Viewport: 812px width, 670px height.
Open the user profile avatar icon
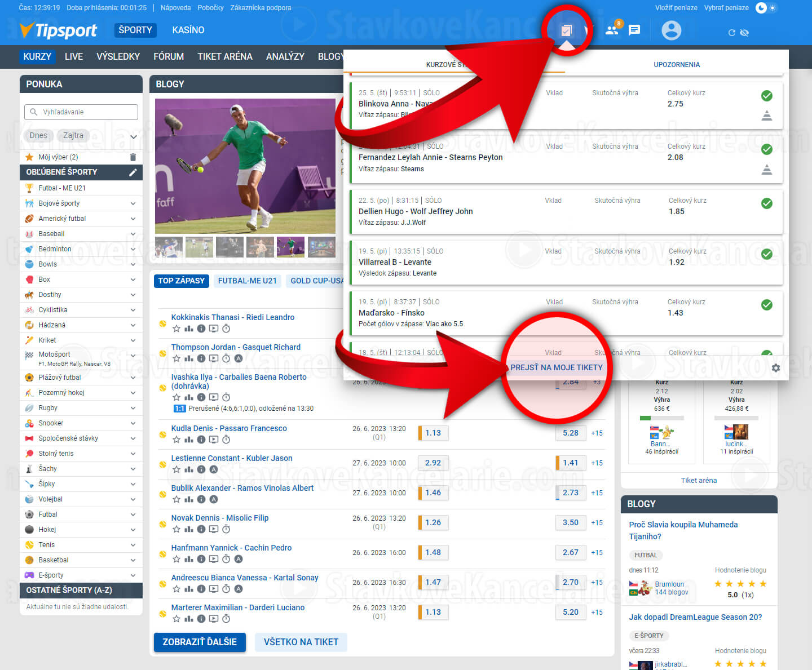tap(671, 30)
